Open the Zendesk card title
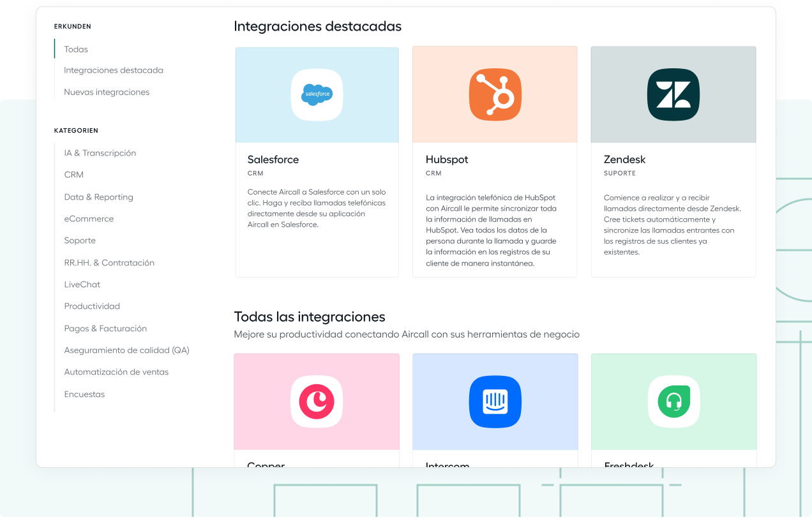Viewport: 812px width, 522px height. point(625,160)
